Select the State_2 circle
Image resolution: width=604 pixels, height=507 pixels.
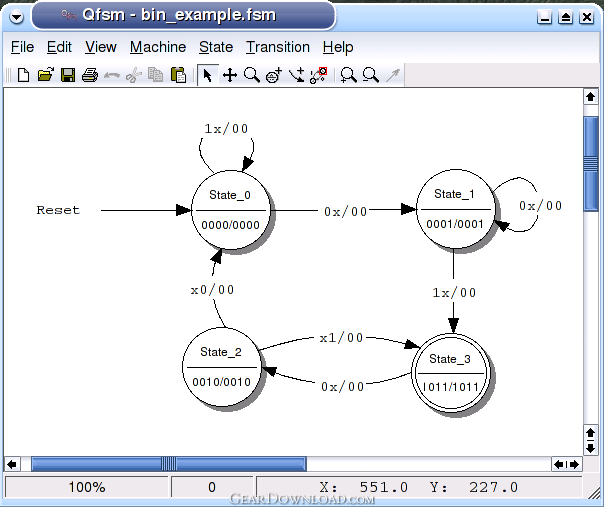click(x=221, y=367)
